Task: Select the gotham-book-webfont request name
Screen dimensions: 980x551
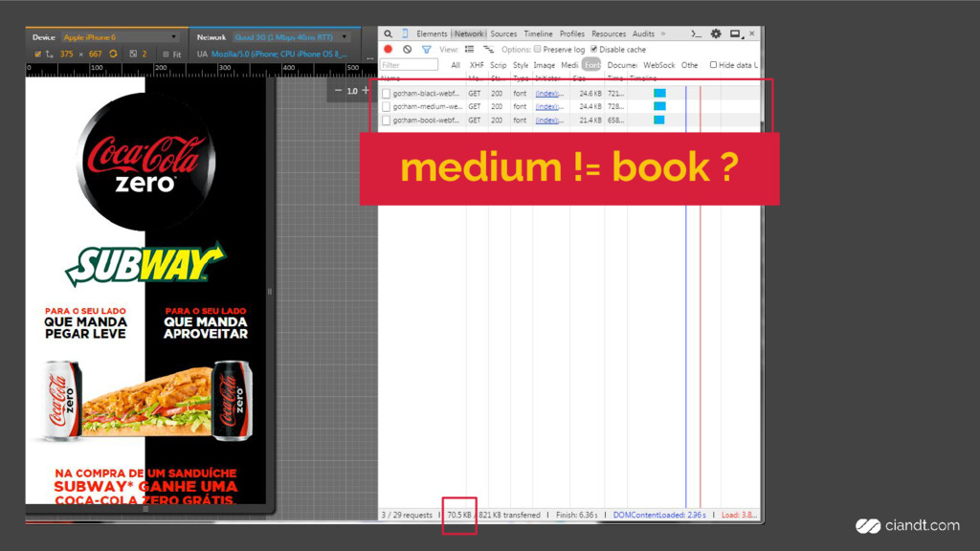Action: 426,121
